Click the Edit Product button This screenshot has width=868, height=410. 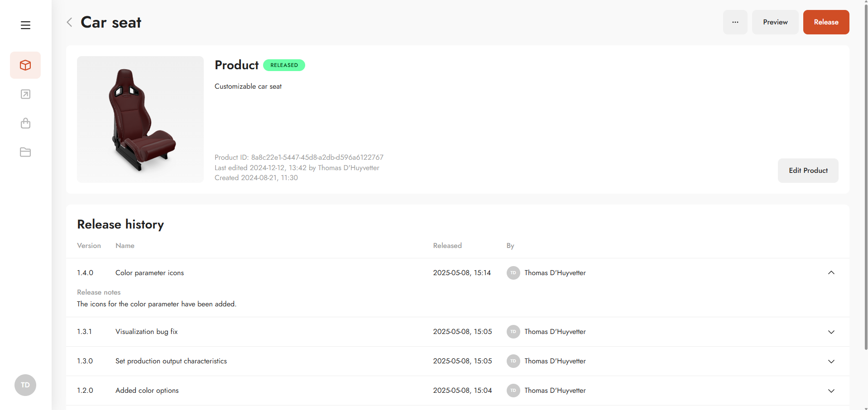click(808, 171)
